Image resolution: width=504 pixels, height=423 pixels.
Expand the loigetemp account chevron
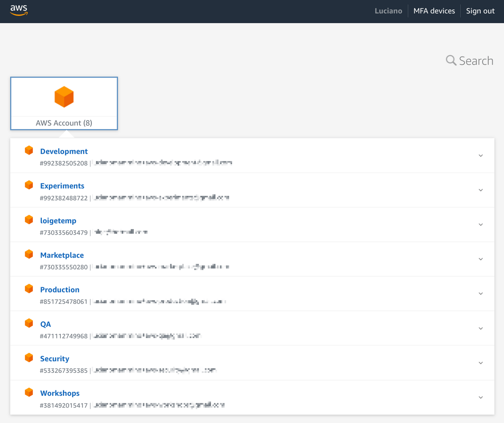(x=481, y=225)
